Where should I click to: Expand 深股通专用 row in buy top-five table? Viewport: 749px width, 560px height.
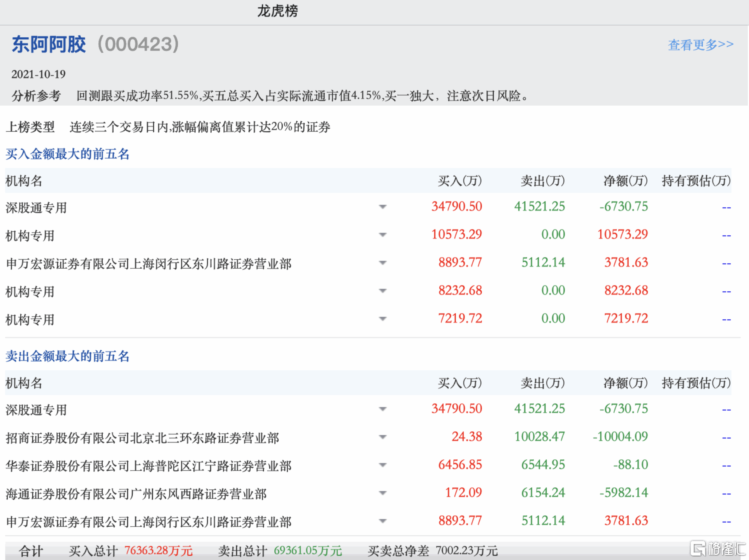coord(383,207)
